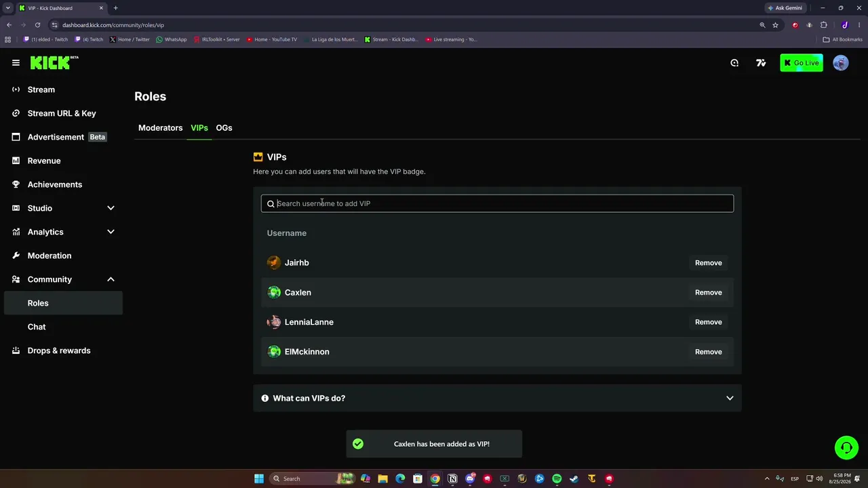The image size is (868, 488).
Task: Reload the page with the refresh button
Action: tap(37, 25)
